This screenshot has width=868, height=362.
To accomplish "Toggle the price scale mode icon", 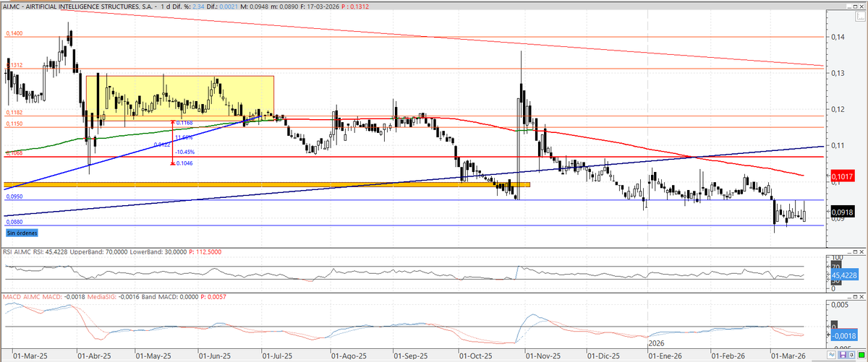I will coord(861,16).
